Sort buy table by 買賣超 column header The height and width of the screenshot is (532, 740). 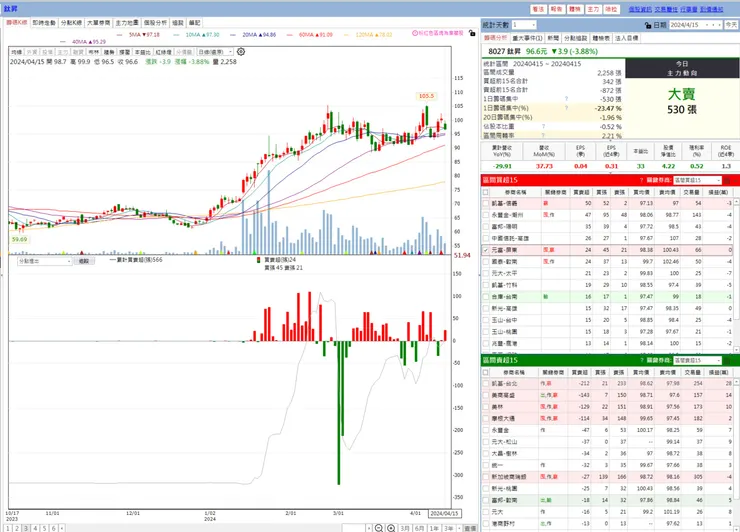pyautogui.click(x=581, y=192)
